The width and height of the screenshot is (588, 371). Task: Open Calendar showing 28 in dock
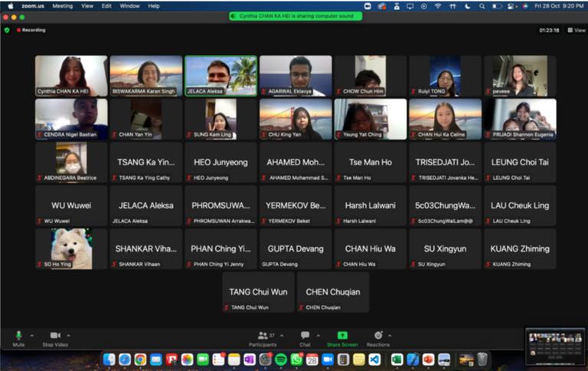pyautogui.click(x=312, y=360)
